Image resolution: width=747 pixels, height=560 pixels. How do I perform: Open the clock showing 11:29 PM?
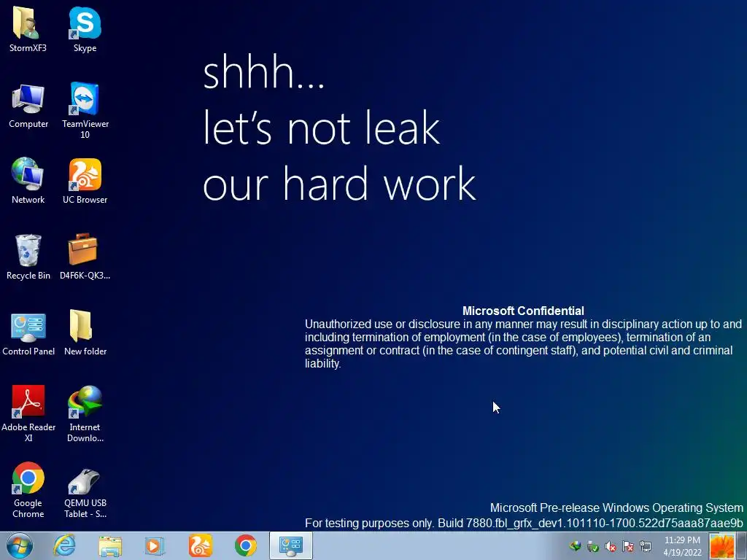[682, 546]
